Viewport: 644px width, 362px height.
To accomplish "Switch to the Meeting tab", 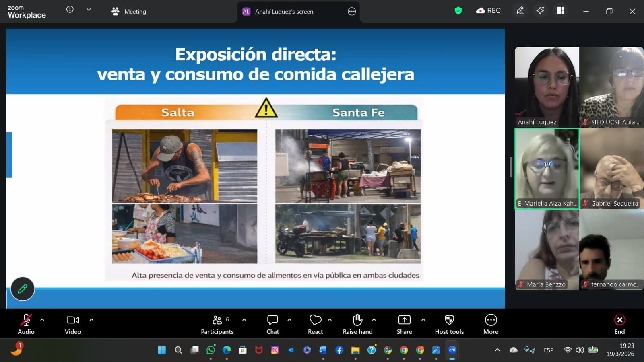I will coord(129,12).
